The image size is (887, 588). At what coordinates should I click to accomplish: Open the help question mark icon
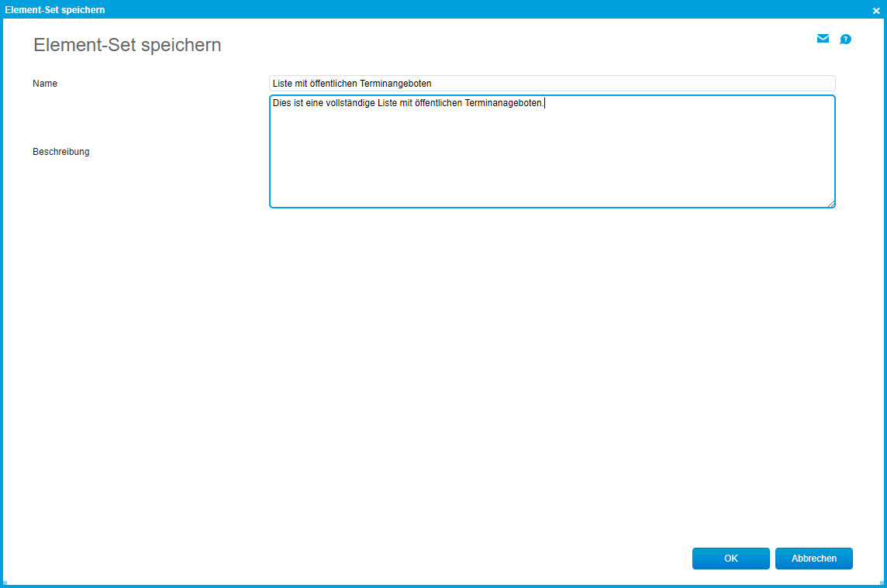(x=845, y=39)
